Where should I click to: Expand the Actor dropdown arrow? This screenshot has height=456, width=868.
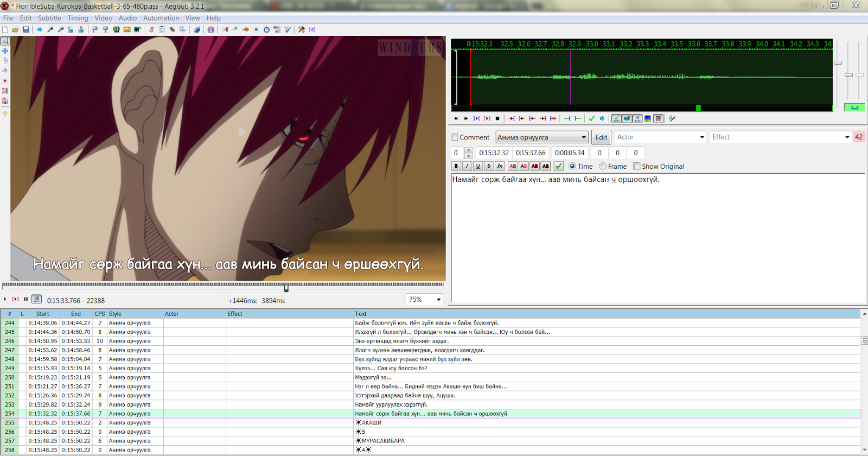coord(702,137)
